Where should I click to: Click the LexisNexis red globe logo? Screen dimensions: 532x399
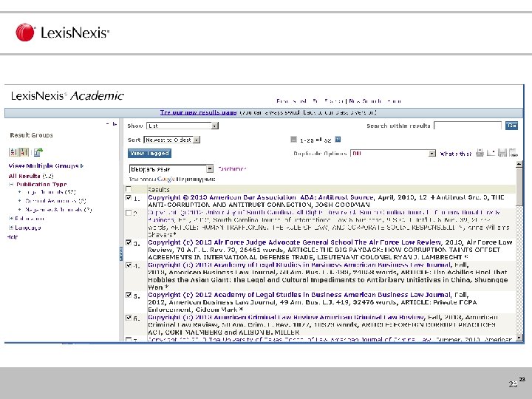[x=25, y=33]
